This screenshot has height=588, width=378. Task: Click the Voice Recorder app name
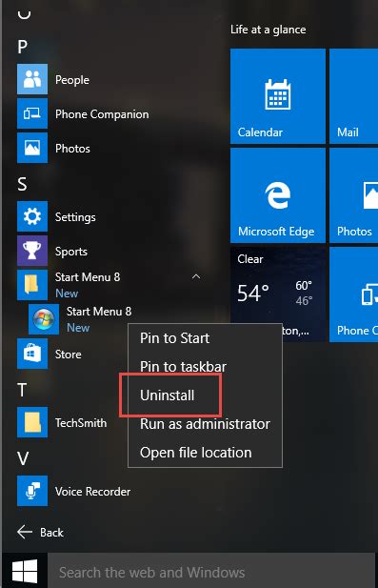tap(93, 492)
